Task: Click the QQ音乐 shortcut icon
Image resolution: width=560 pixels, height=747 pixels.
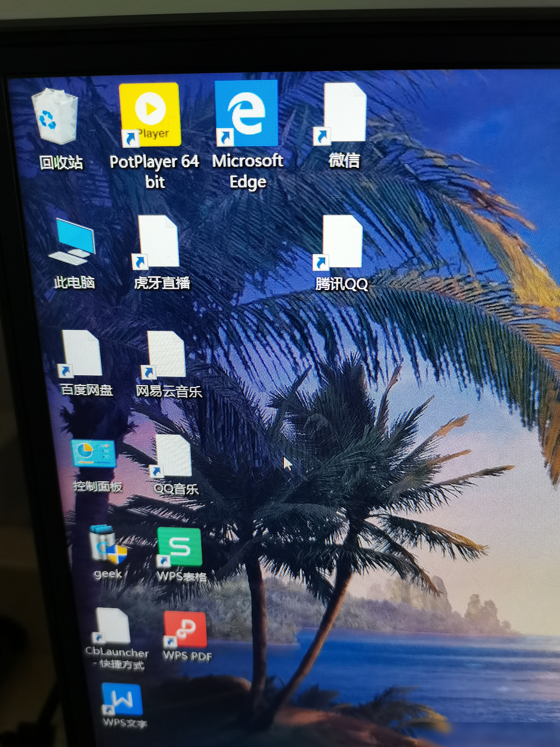Action: tap(171, 456)
